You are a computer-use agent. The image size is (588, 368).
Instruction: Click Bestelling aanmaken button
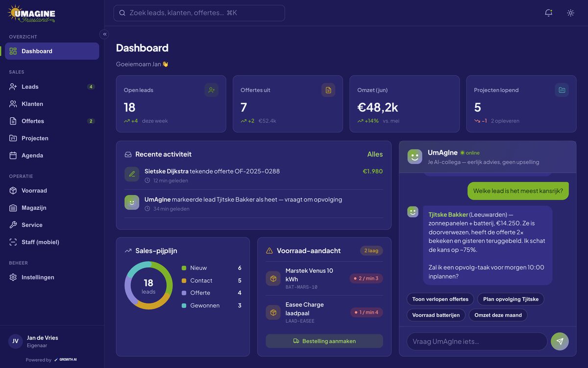pos(324,341)
